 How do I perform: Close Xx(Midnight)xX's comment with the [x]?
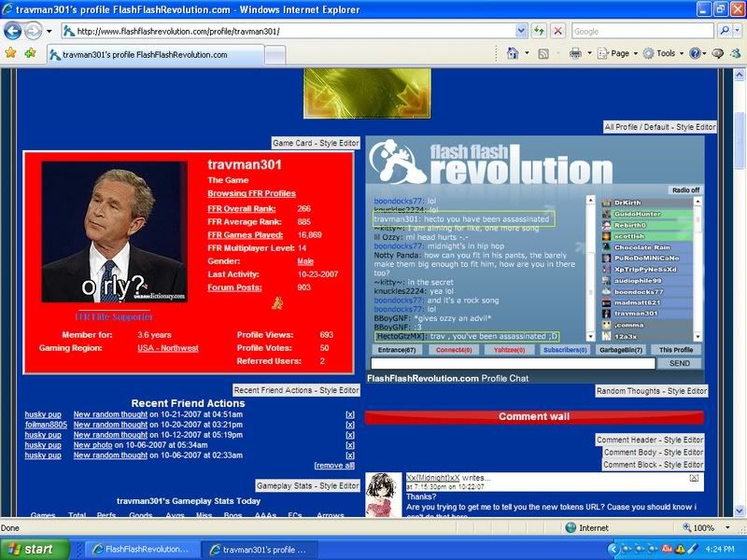(x=694, y=478)
